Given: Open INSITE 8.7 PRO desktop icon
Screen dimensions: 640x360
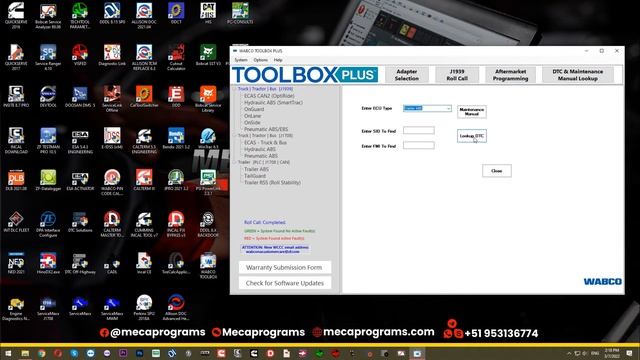Looking at the screenshot, I should tap(16, 97).
